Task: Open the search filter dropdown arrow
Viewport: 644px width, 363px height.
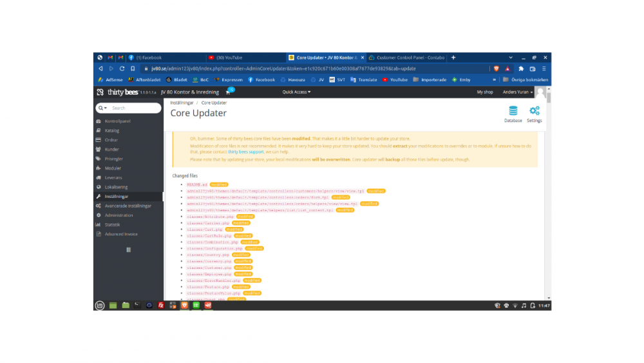Action: [102, 108]
